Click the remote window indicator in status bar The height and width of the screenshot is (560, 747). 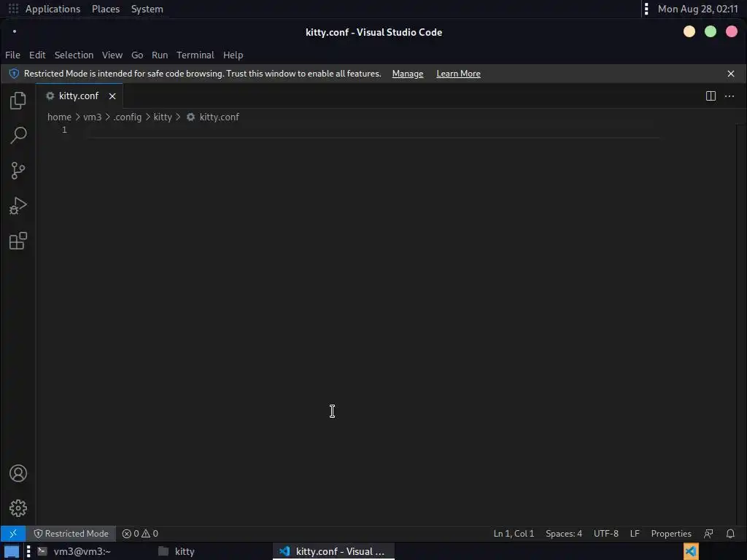pyautogui.click(x=13, y=533)
